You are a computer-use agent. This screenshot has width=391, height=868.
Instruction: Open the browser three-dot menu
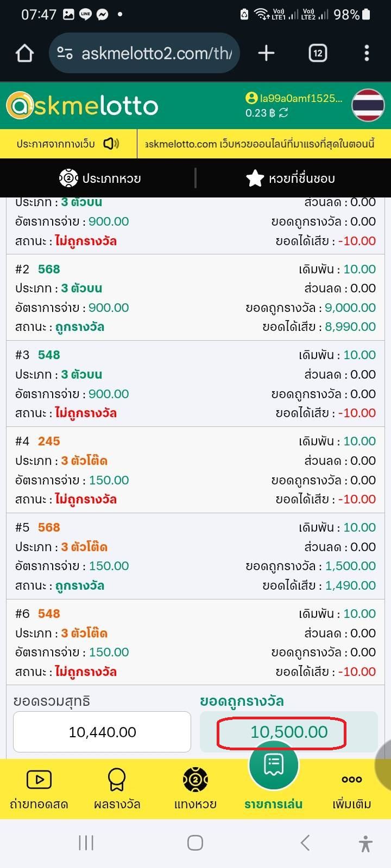tap(367, 53)
